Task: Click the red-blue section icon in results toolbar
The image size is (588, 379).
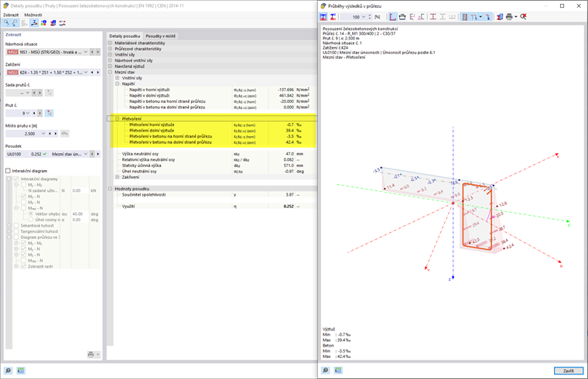Action: coord(333,16)
